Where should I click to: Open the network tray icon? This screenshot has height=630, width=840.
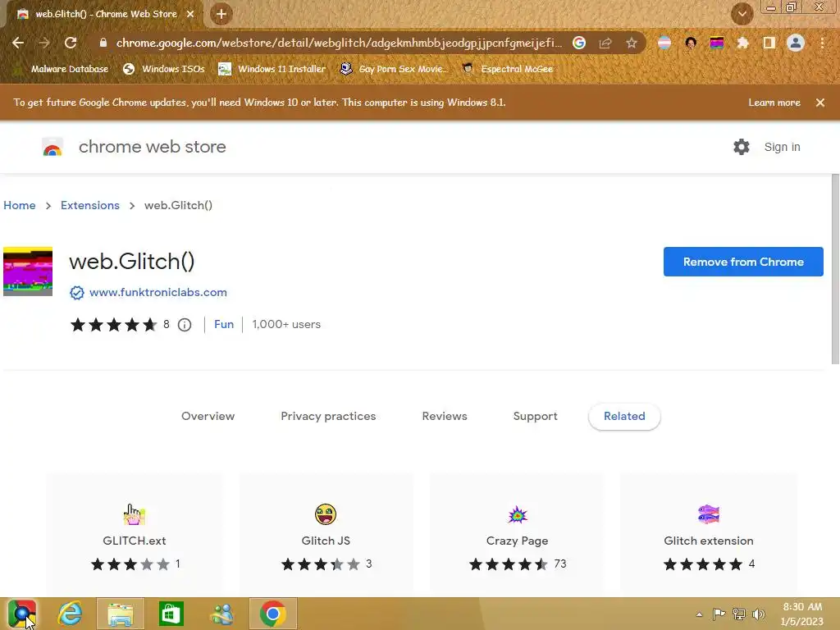tap(739, 614)
